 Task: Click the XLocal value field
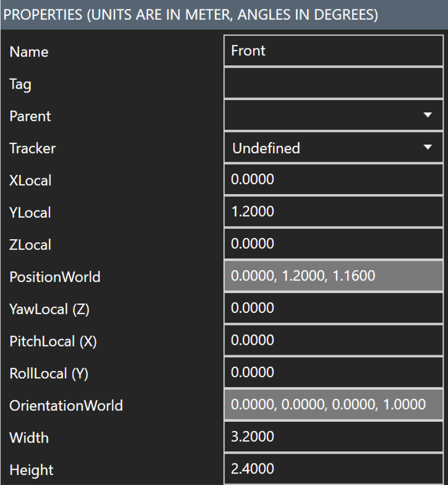333,180
